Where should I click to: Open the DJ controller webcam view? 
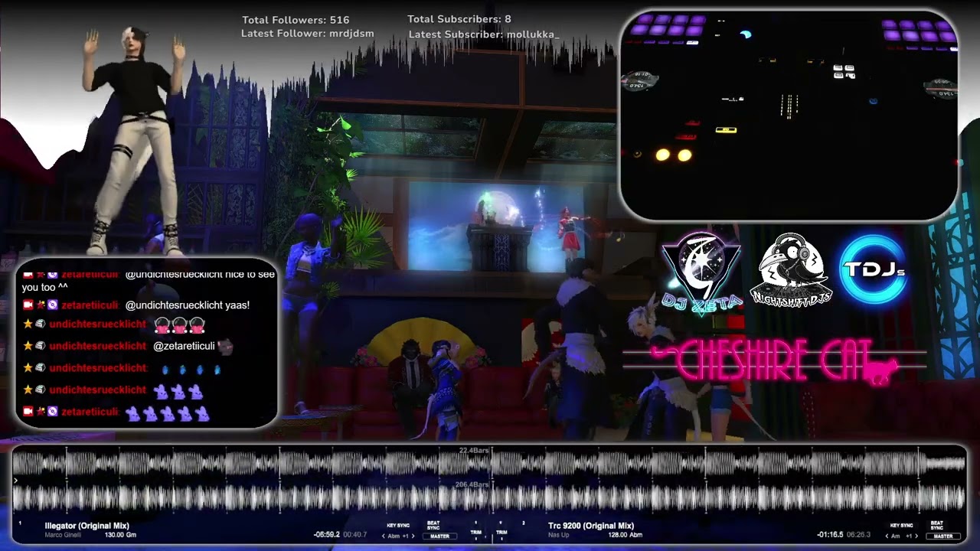(x=789, y=116)
